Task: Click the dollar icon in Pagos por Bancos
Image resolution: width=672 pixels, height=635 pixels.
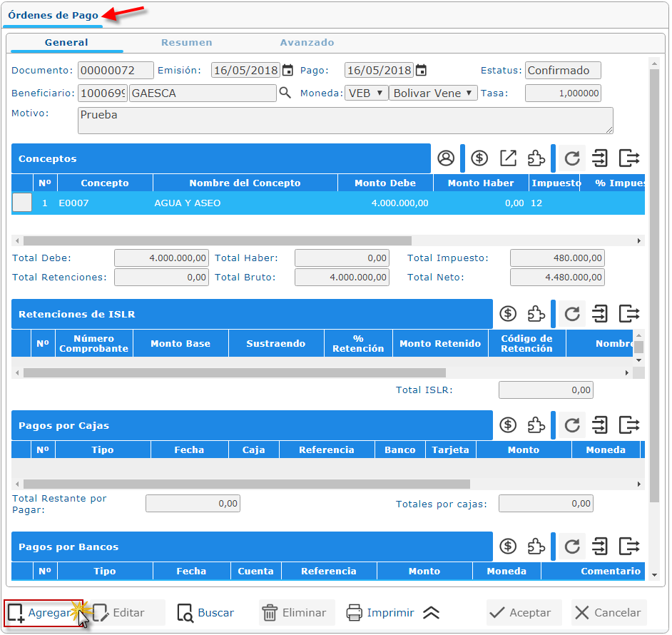Action: 508,547
